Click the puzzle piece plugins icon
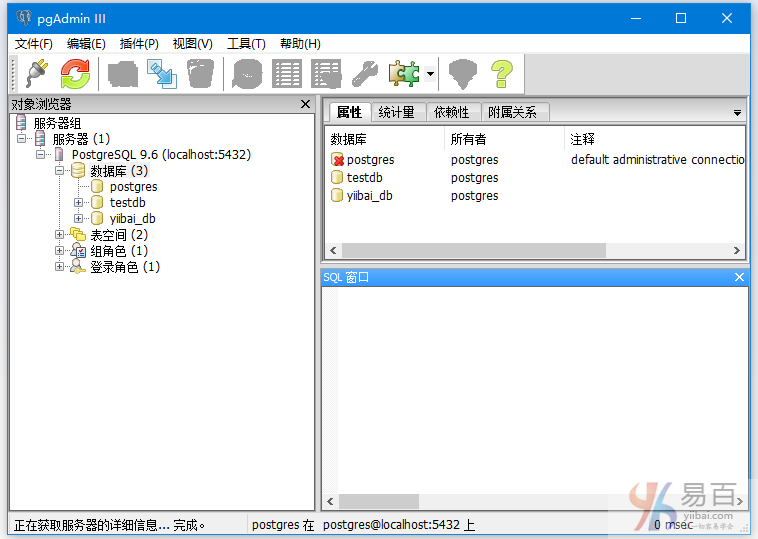Viewport: 758px width, 539px height. [x=404, y=74]
